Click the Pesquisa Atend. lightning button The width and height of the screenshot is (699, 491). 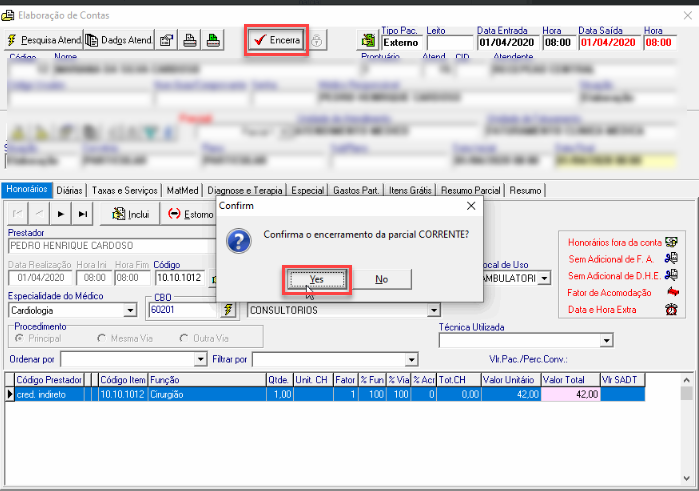(x=44, y=40)
